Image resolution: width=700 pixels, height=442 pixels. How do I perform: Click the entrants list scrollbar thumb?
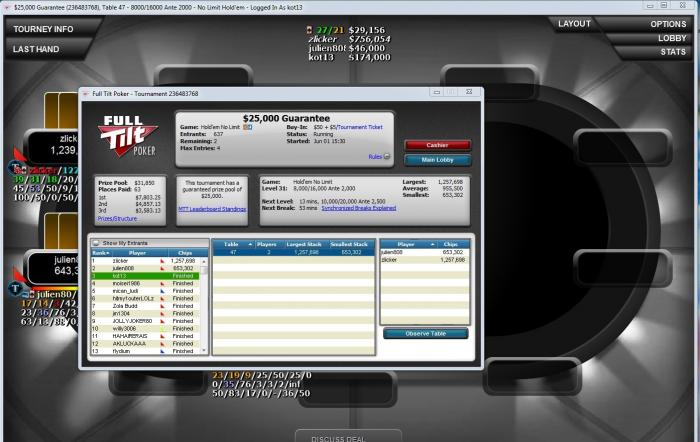(204, 270)
